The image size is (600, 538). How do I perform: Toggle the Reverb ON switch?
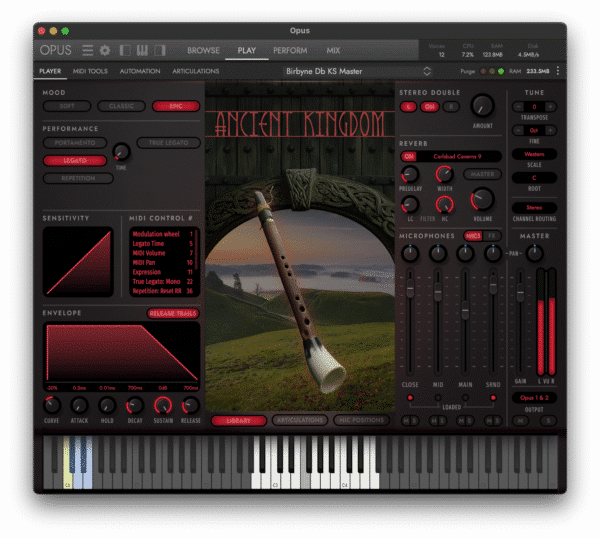tap(409, 156)
